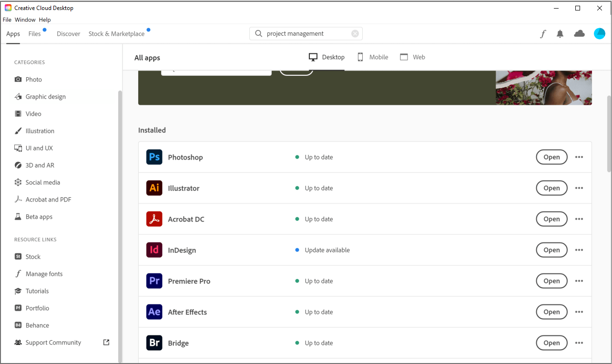Image resolution: width=612 pixels, height=364 pixels.
Task: Open the File menu
Action: coord(7,20)
